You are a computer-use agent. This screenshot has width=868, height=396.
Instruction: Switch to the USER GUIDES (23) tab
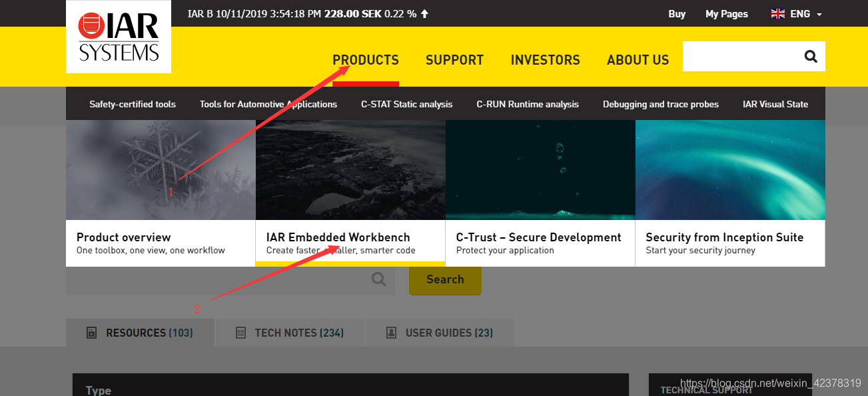pyautogui.click(x=440, y=333)
